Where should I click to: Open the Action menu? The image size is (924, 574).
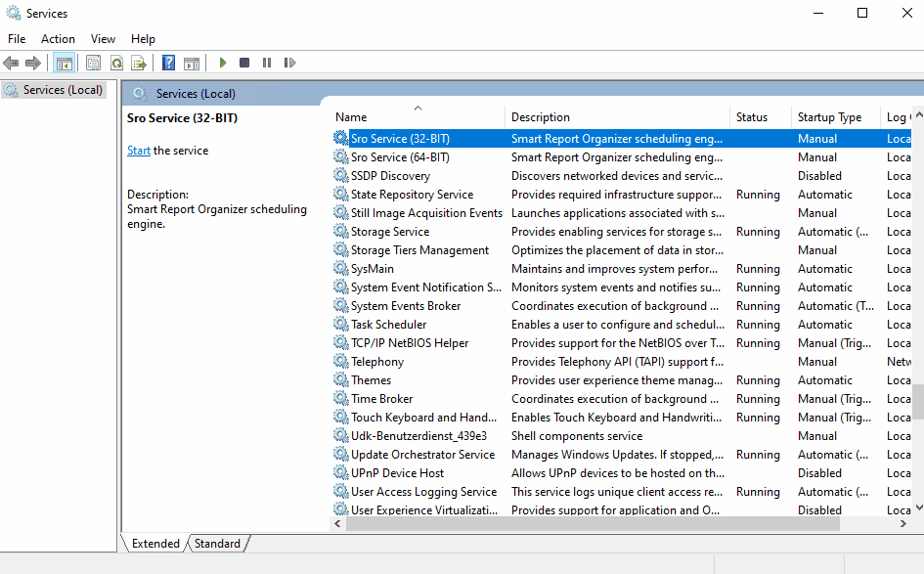58,39
